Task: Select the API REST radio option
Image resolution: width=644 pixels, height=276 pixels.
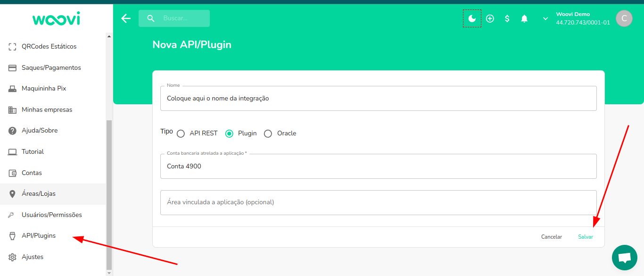Action: point(181,134)
